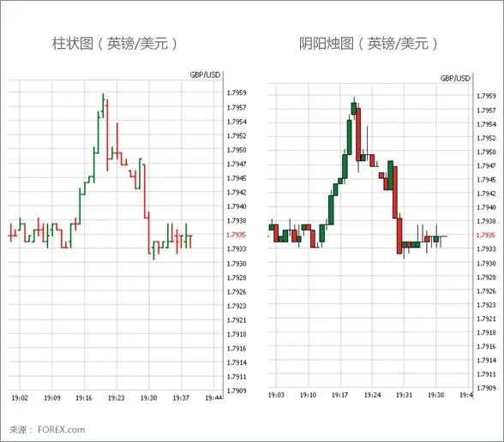This screenshot has height=442, width=504.
Task: Click 1.7933 on the candlestick chart axis
Action: point(486,249)
